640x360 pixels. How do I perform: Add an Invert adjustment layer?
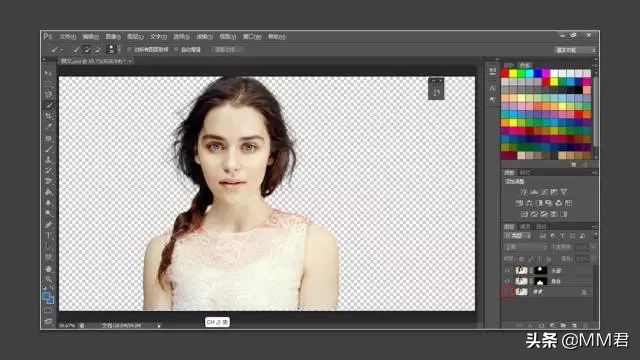[x=524, y=214]
